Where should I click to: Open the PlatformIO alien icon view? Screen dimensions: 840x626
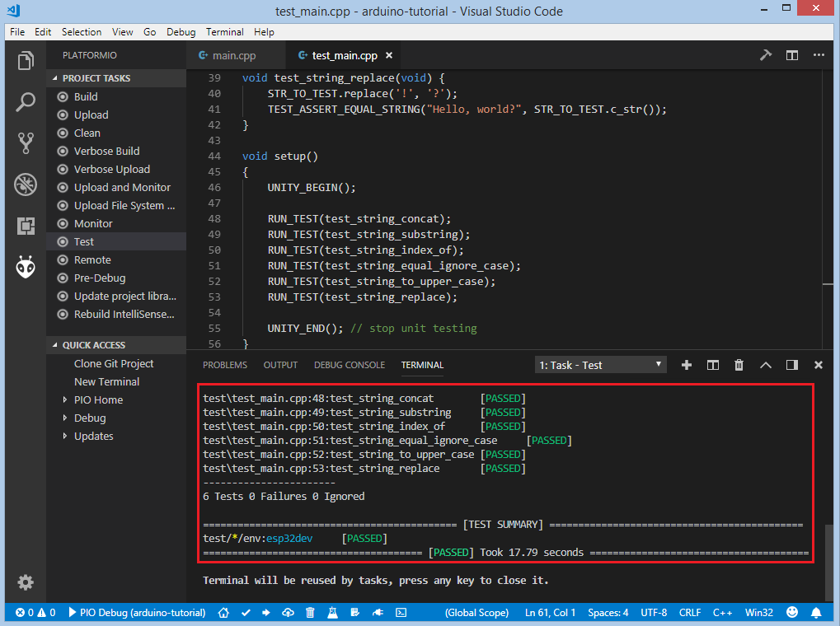pos(26,267)
